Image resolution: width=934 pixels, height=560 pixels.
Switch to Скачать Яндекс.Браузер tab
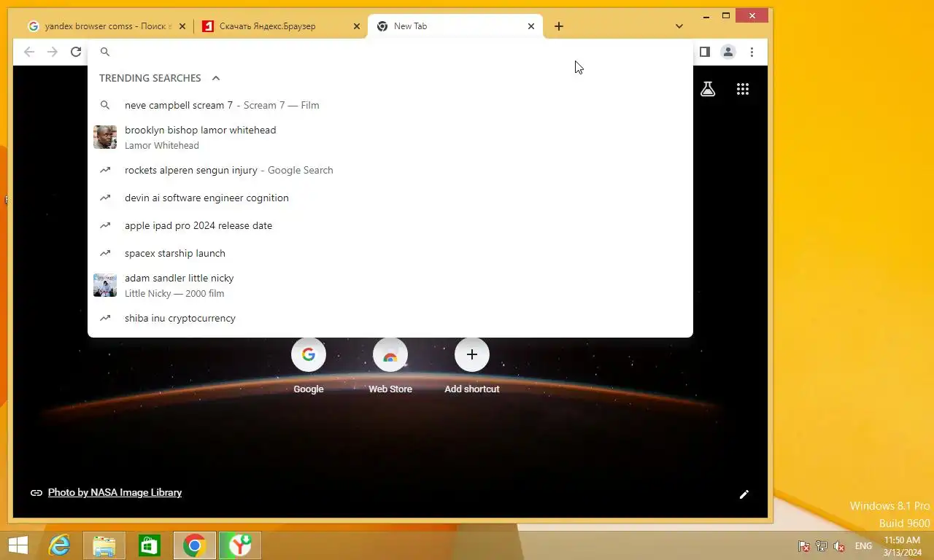281,26
